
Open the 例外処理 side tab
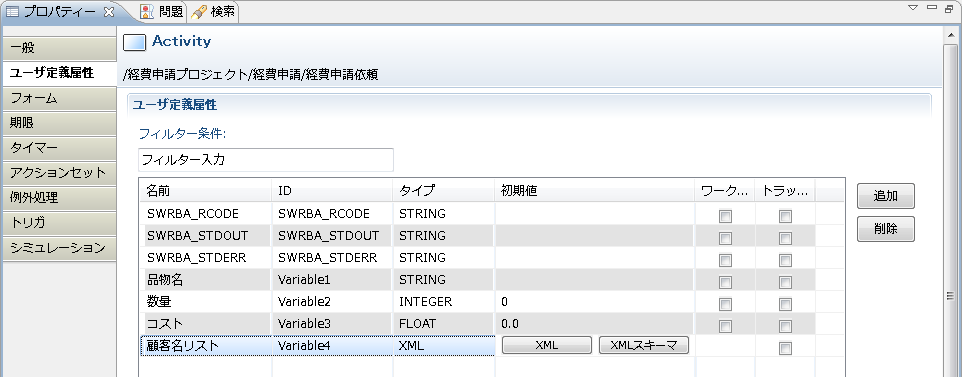pos(59,198)
